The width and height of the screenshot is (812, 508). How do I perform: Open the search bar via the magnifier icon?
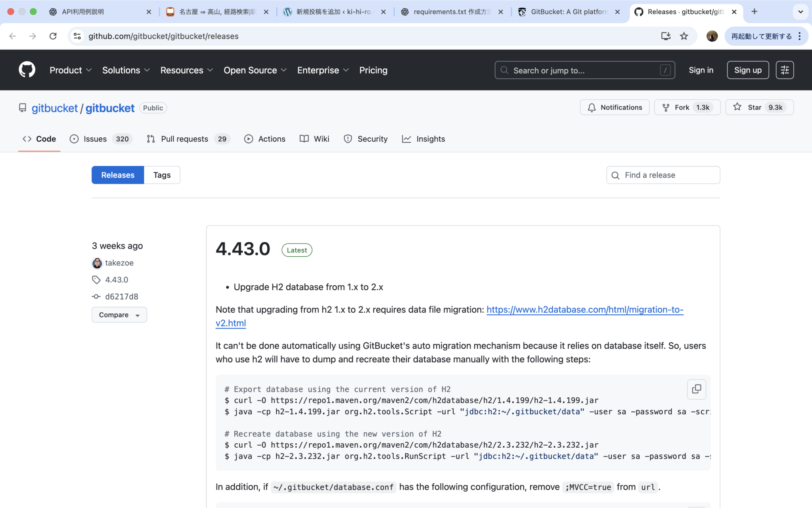504,70
